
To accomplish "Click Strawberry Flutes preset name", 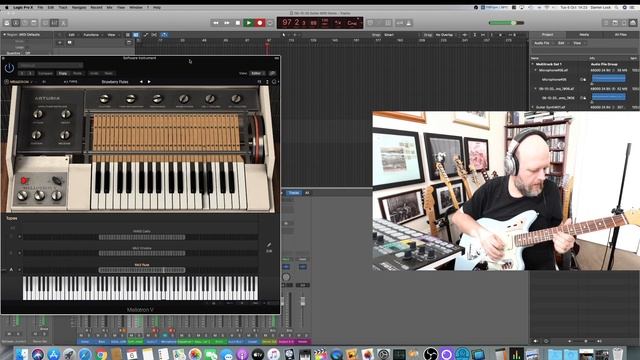I will 115,82.
